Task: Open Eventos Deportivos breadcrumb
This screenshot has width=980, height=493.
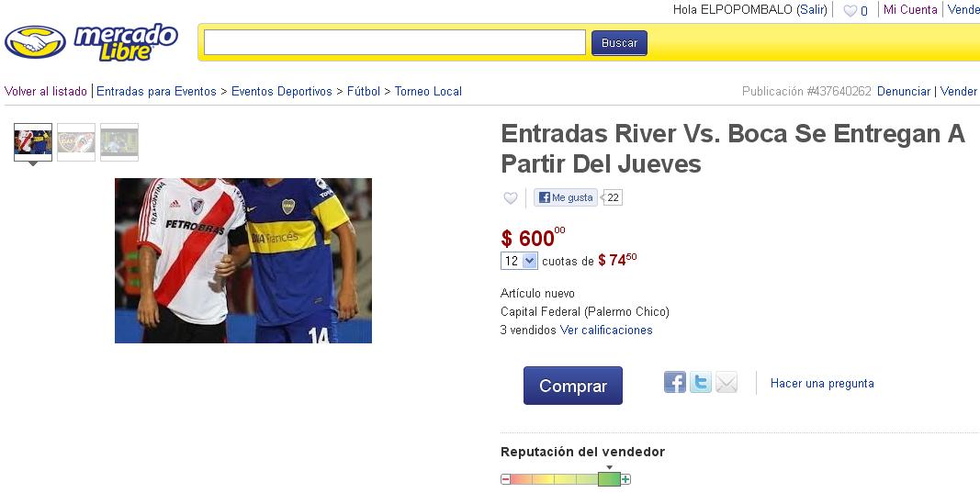Action: (282, 91)
